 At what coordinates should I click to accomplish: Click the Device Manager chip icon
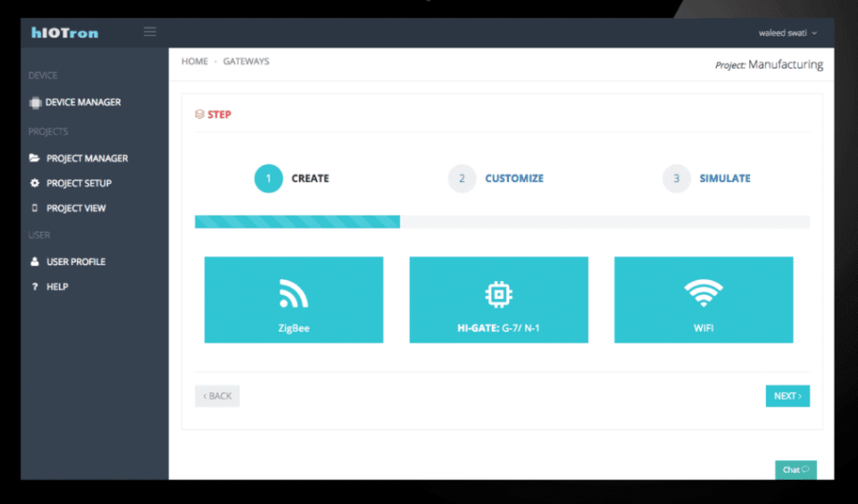(x=35, y=103)
